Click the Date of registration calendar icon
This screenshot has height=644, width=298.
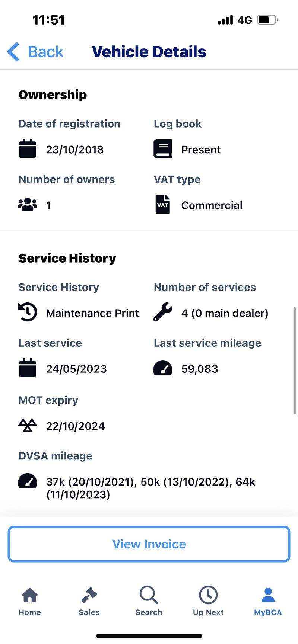click(28, 149)
